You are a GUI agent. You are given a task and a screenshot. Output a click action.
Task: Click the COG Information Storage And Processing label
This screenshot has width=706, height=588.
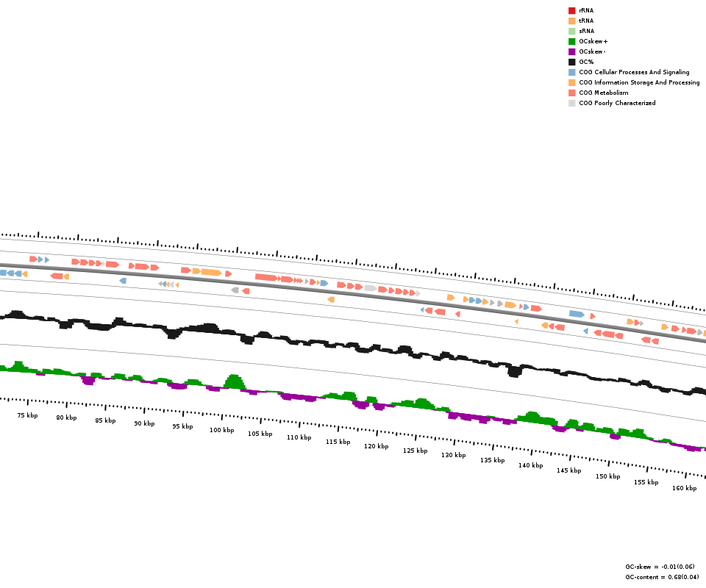pos(639,82)
